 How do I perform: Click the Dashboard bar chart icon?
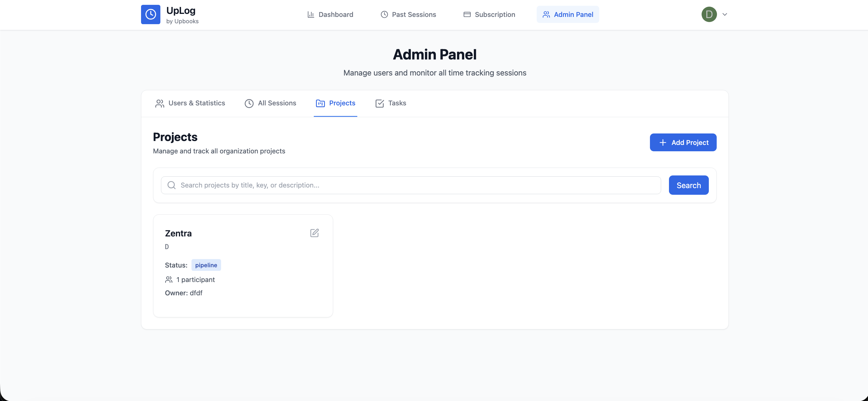311,14
